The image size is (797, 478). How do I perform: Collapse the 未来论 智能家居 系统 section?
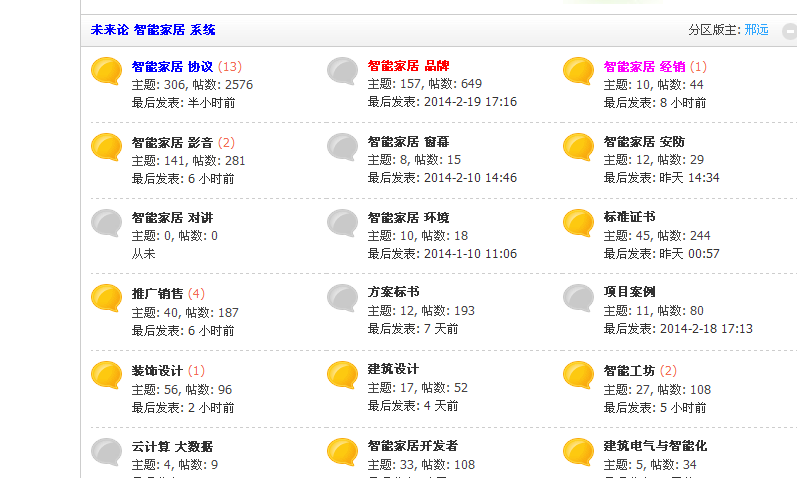click(x=789, y=31)
